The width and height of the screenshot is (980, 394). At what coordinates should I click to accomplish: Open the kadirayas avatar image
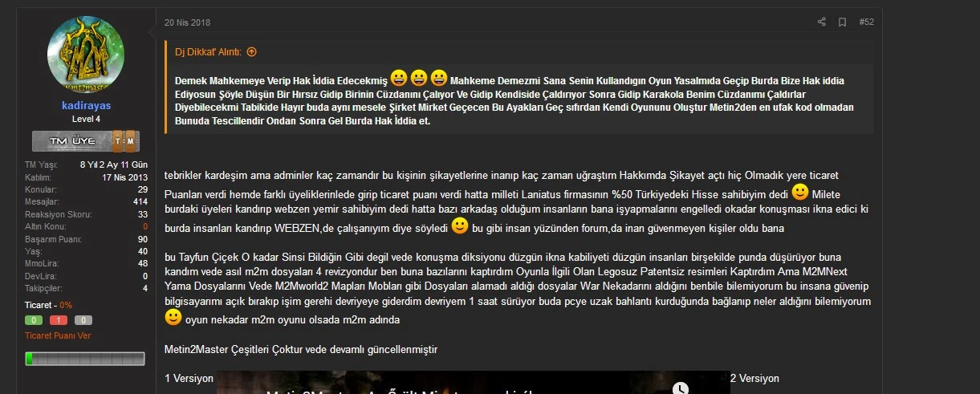pos(86,54)
